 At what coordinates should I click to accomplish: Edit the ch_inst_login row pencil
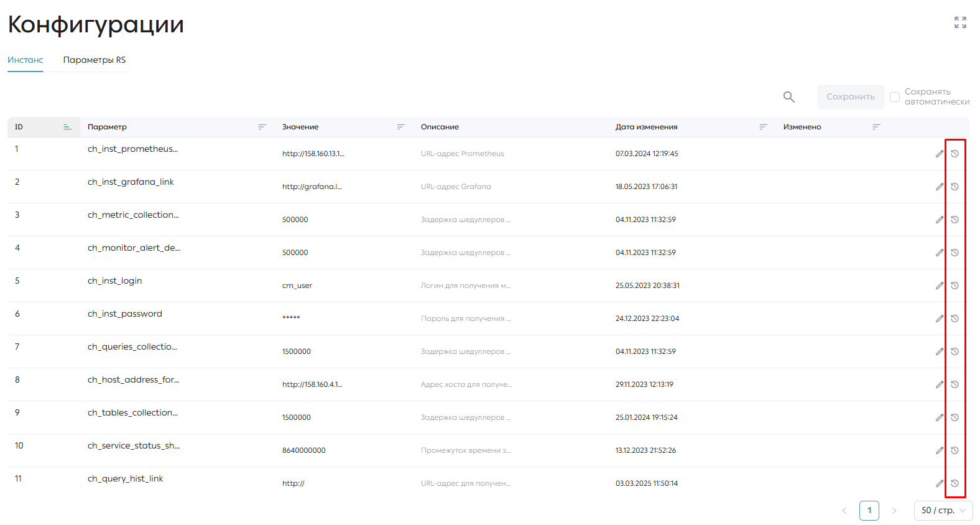pos(940,286)
